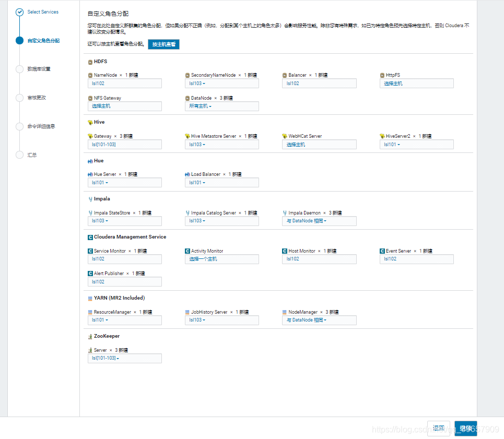Viewport: 504px width, 439px height.
Task: Open HiveServer2 host dropdown lsl101
Action: 417,145
